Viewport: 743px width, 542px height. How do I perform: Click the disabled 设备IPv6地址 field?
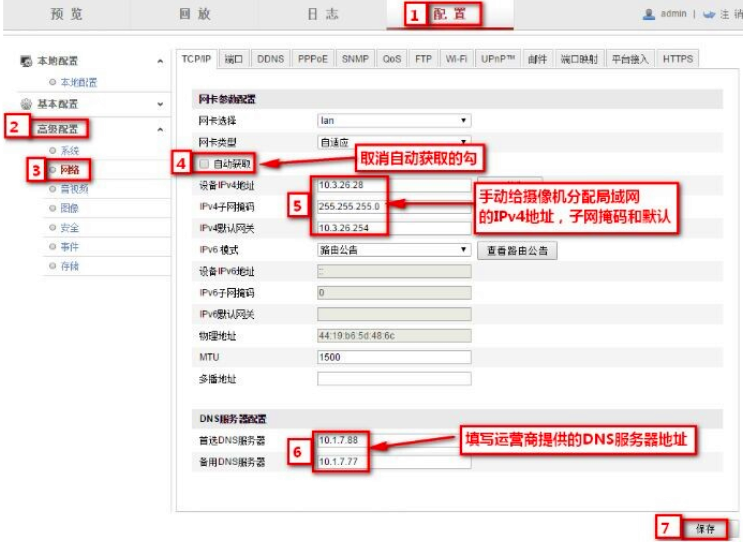coord(394,271)
